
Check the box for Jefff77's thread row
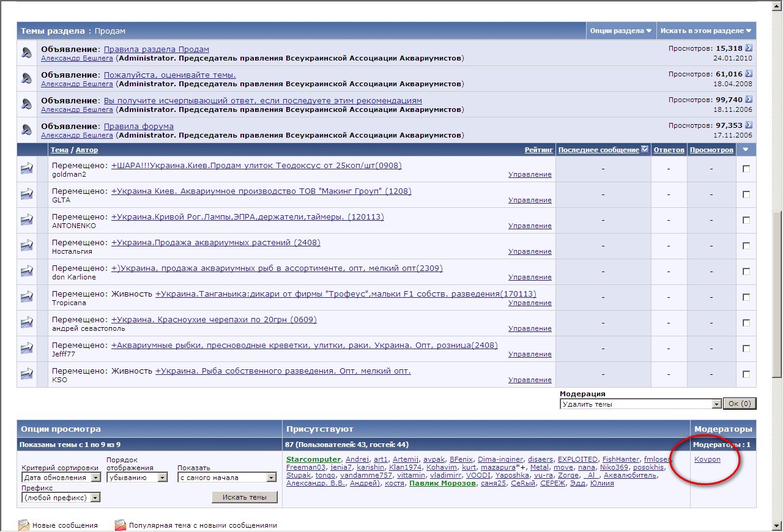coord(746,349)
